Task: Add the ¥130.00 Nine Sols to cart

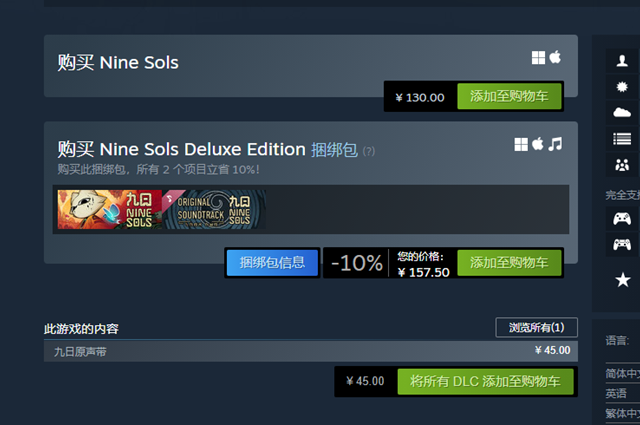Action: click(509, 97)
